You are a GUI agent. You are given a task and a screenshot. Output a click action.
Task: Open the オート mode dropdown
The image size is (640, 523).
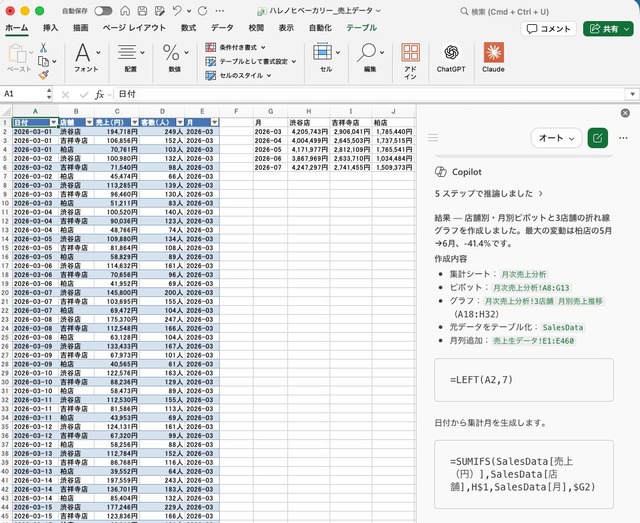click(557, 138)
